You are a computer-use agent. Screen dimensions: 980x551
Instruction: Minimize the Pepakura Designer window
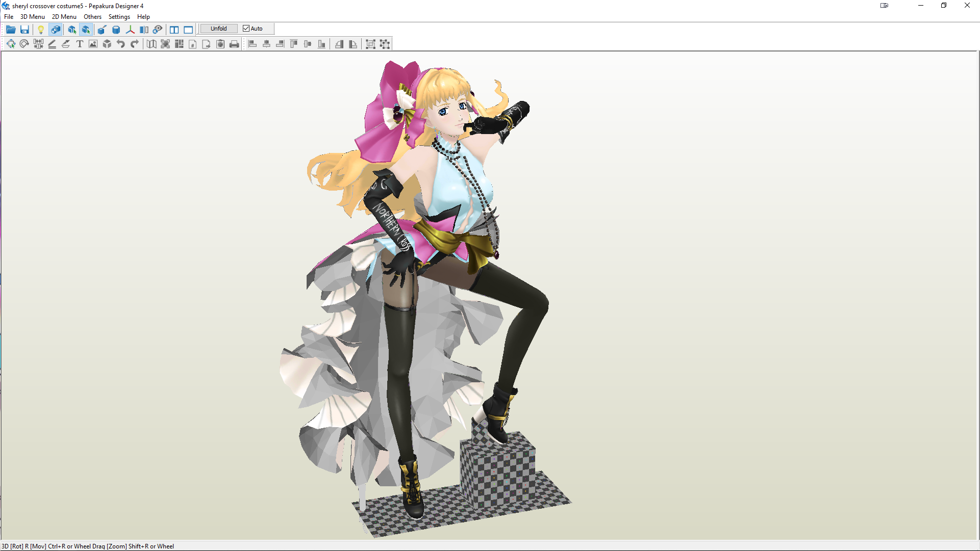point(921,6)
